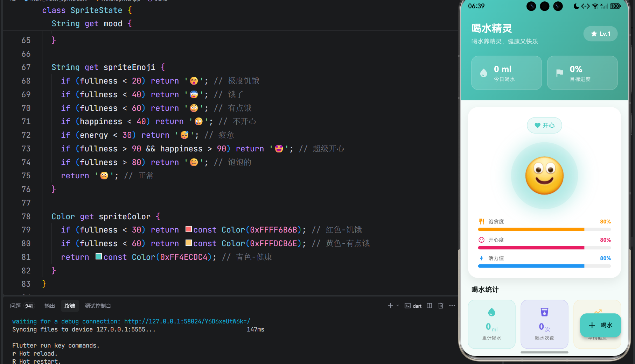Click the water drop icon on the 今日喝水 card
635x364 pixels.
[484, 73]
